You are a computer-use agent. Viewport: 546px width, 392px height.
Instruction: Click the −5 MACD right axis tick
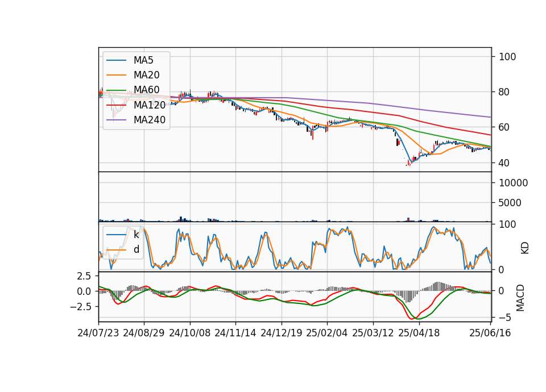(x=505, y=318)
